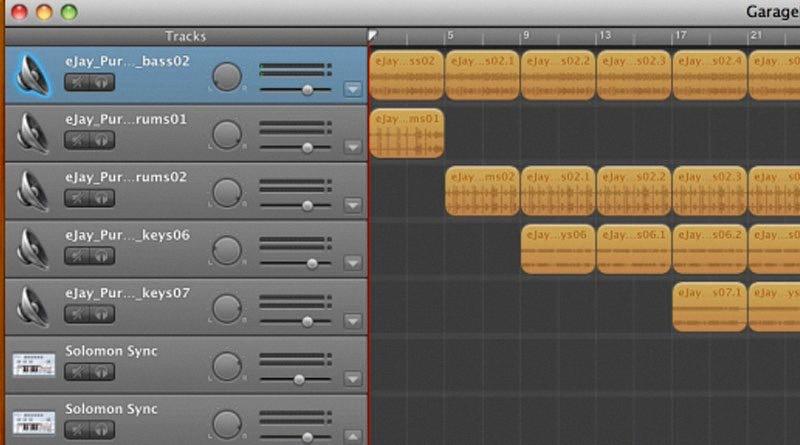Click the eJay_Pur...rums01 pan knob
Image resolution: width=800 pixels, height=445 pixels.
[x=227, y=134]
